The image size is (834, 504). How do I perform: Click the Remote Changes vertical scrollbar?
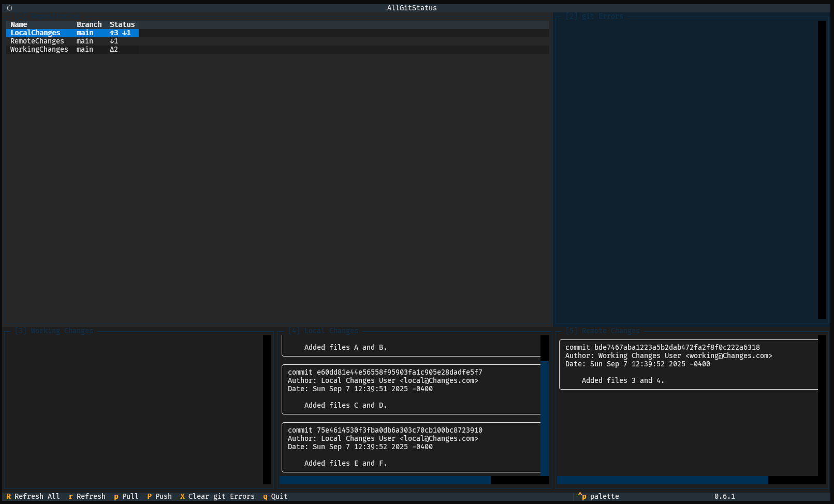[x=822, y=406]
